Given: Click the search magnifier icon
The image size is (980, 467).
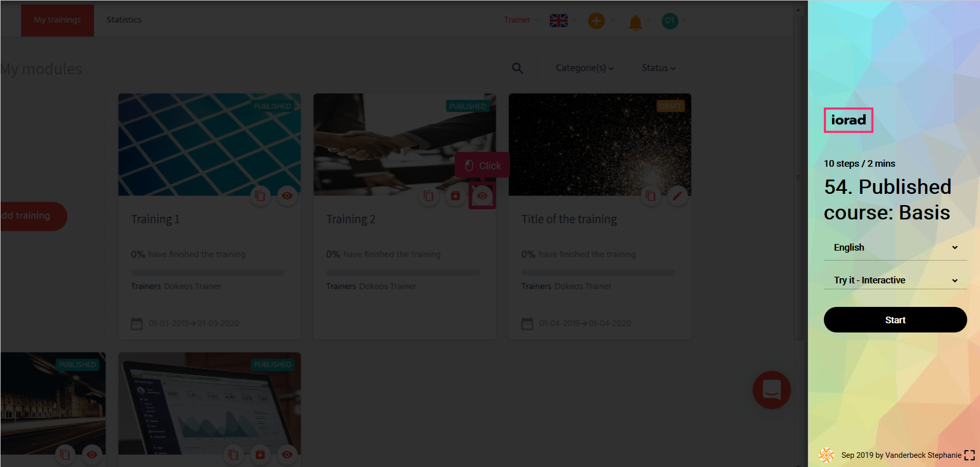Looking at the screenshot, I should pyautogui.click(x=517, y=68).
